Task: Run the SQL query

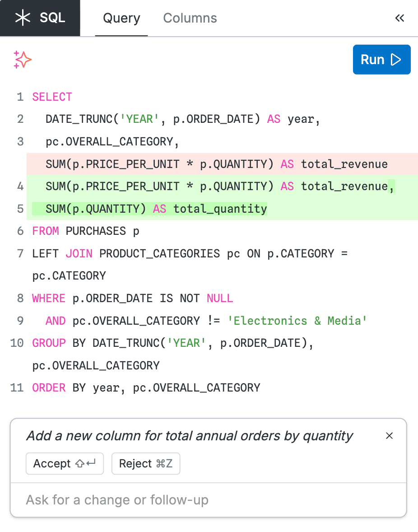Action: tap(381, 59)
